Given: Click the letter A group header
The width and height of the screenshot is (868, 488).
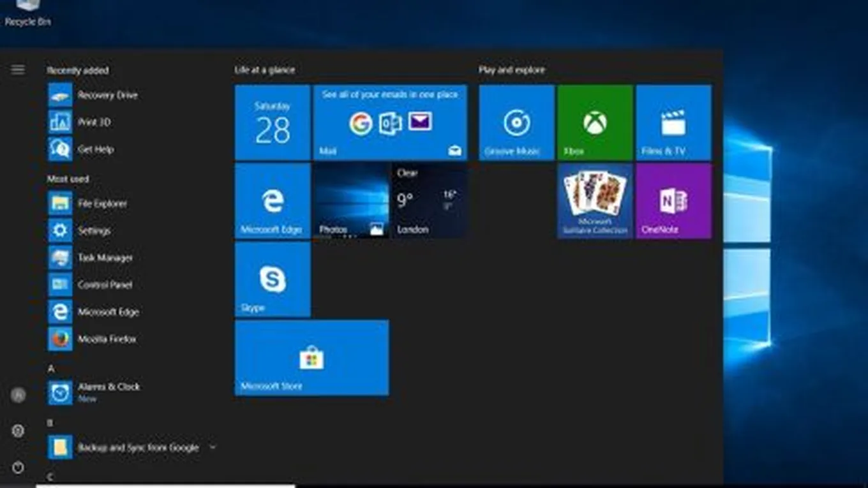Looking at the screenshot, I should 51,369.
